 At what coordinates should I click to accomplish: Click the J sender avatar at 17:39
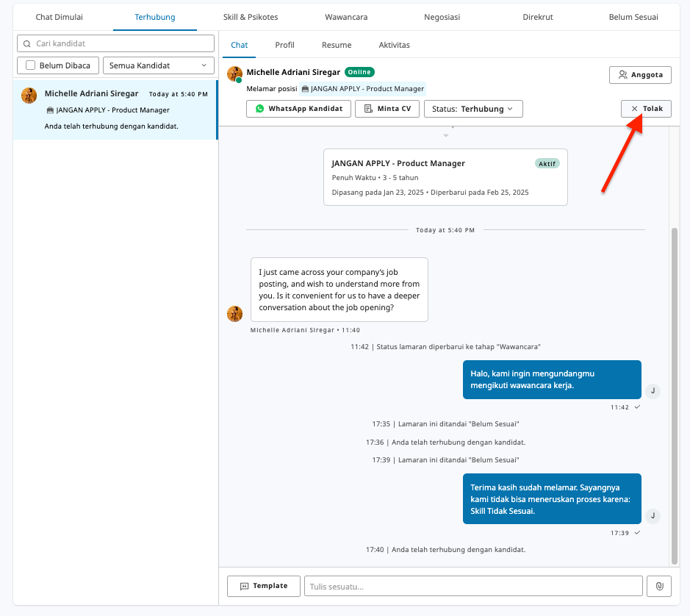(x=653, y=515)
